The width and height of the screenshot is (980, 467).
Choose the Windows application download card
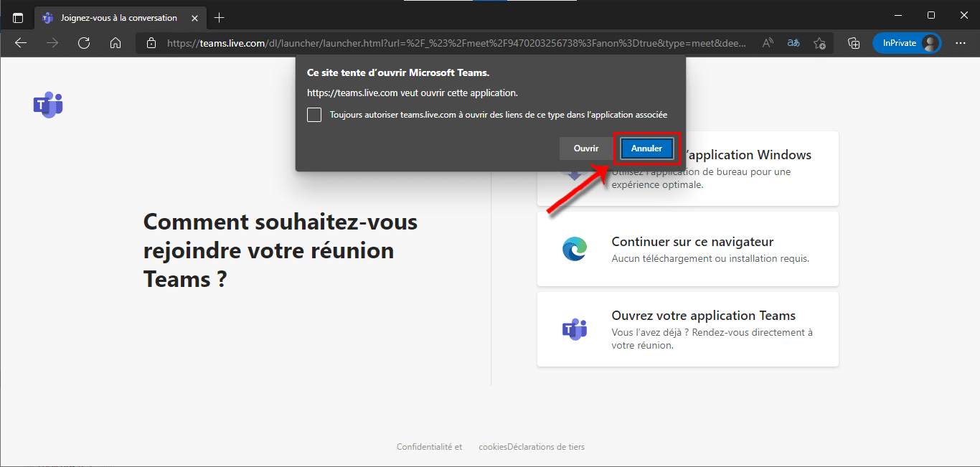[688, 169]
